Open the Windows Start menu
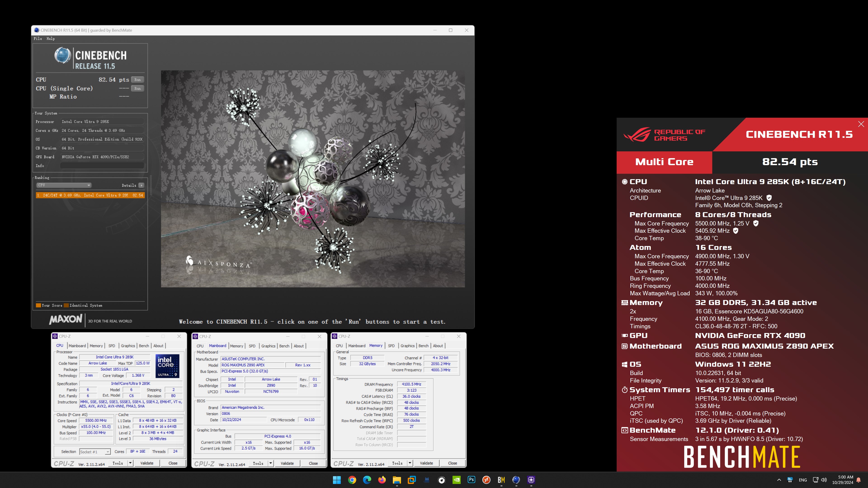Screen dimensions: 868x488 pyautogui.click(x=337, y=480)
